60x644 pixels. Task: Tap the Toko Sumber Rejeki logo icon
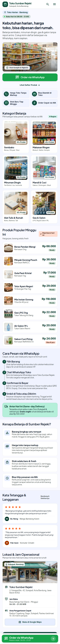point(5,4)
